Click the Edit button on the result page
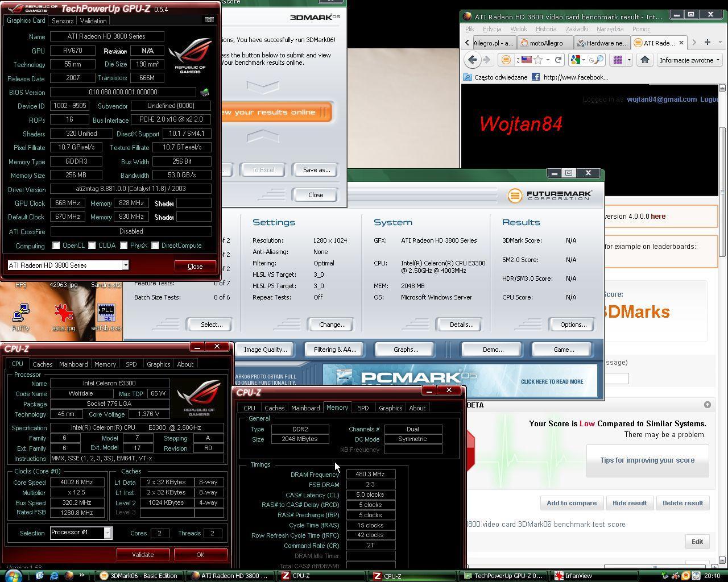Viewport: 728px width, 582px height. [697, 542]
